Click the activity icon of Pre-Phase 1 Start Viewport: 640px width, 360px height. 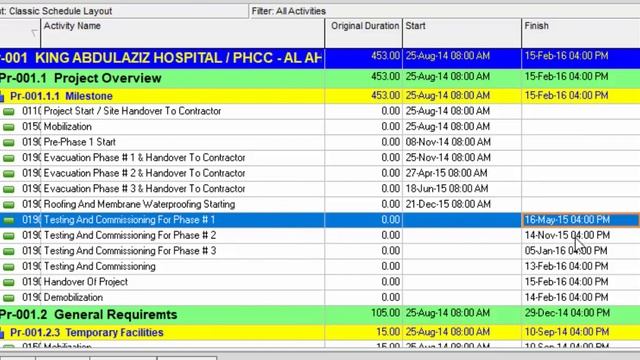(9, 142)
